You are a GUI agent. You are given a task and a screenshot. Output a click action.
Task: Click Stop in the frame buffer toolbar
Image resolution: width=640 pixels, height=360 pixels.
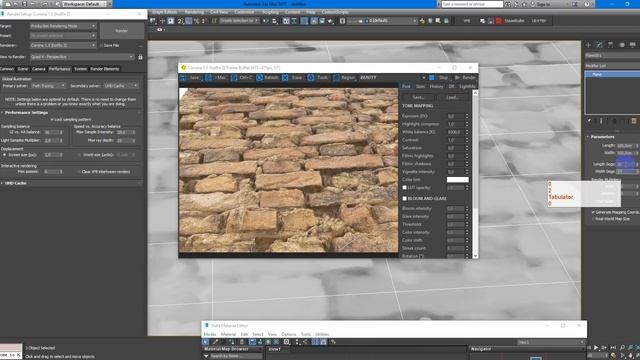pyautogui.click(x=438, y=78)
